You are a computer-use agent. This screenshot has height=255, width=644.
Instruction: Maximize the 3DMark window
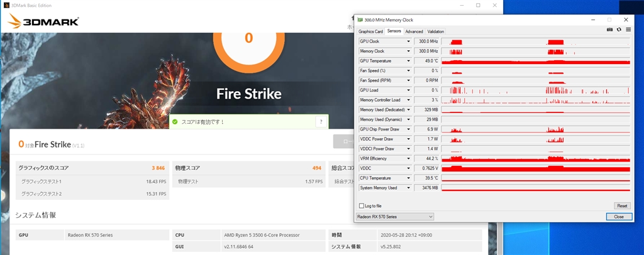point(478,5)
